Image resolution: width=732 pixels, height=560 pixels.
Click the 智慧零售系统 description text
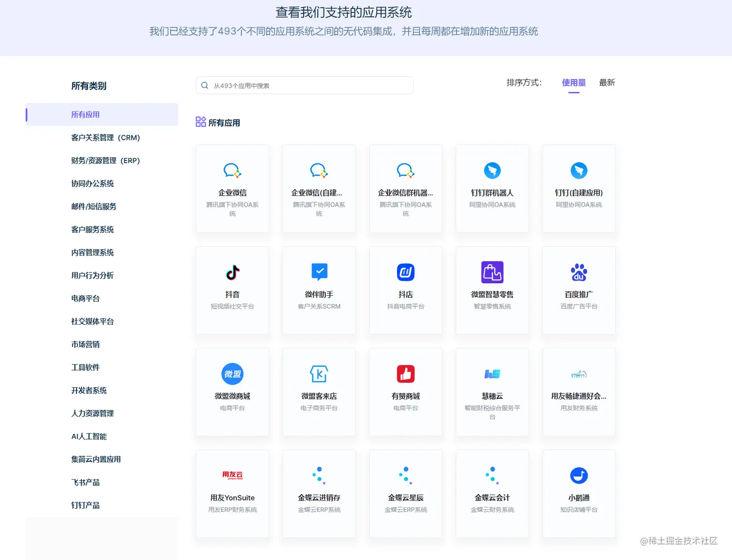pyautogui.click(x=492, y=306)
